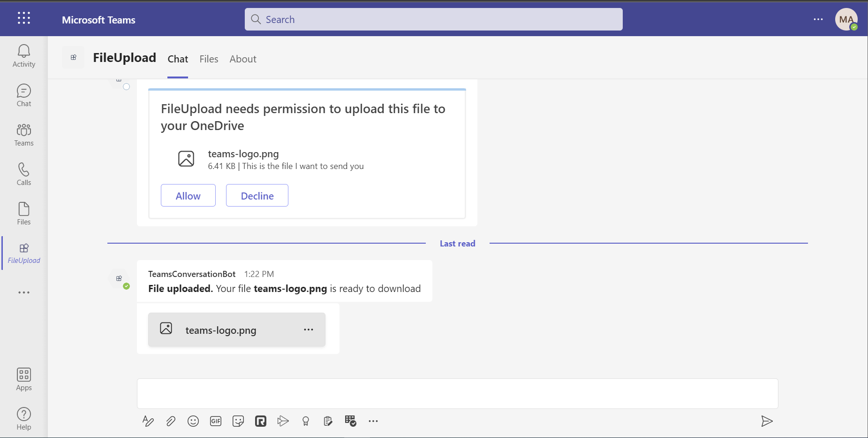Open the teams-logo.png attachment
The height and width of the screenshot is (438, 868).
point(236,330)
